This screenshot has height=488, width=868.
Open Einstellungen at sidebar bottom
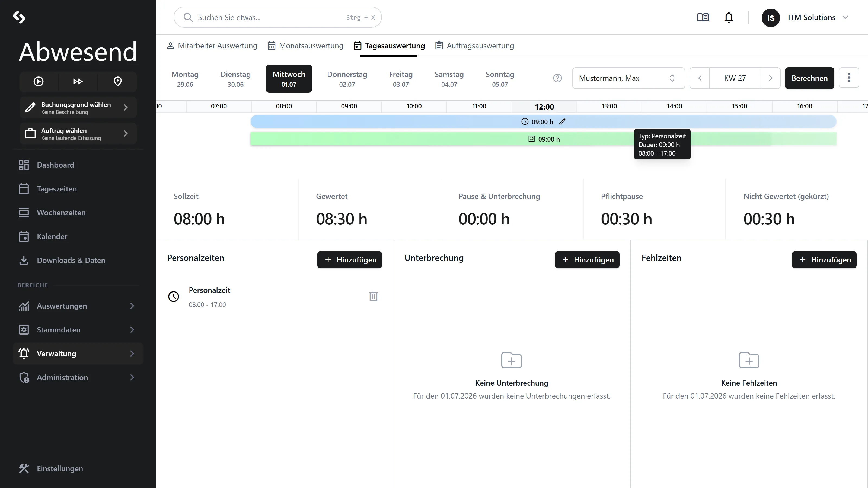pos(78,468)
